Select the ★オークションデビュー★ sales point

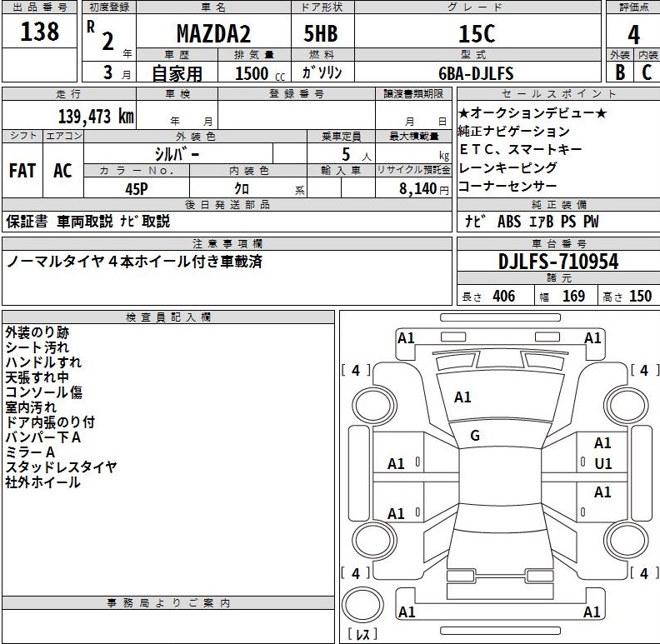[532, 112]
